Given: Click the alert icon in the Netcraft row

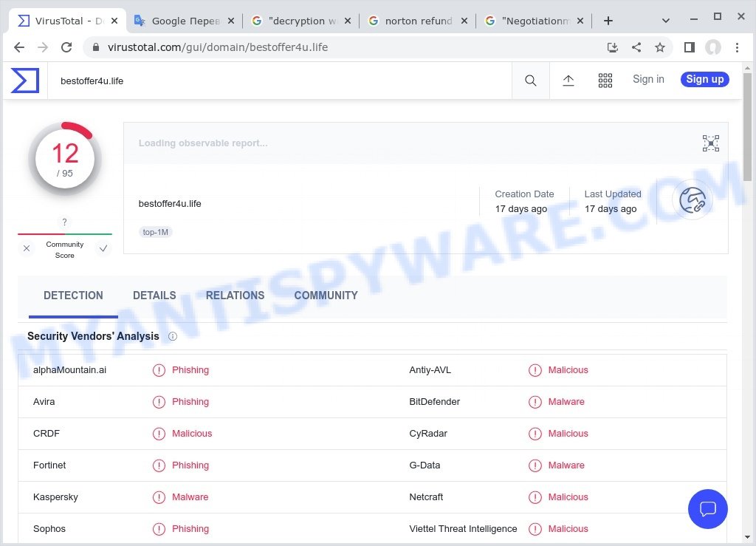Looking at the screenshot, I should 535,497.
